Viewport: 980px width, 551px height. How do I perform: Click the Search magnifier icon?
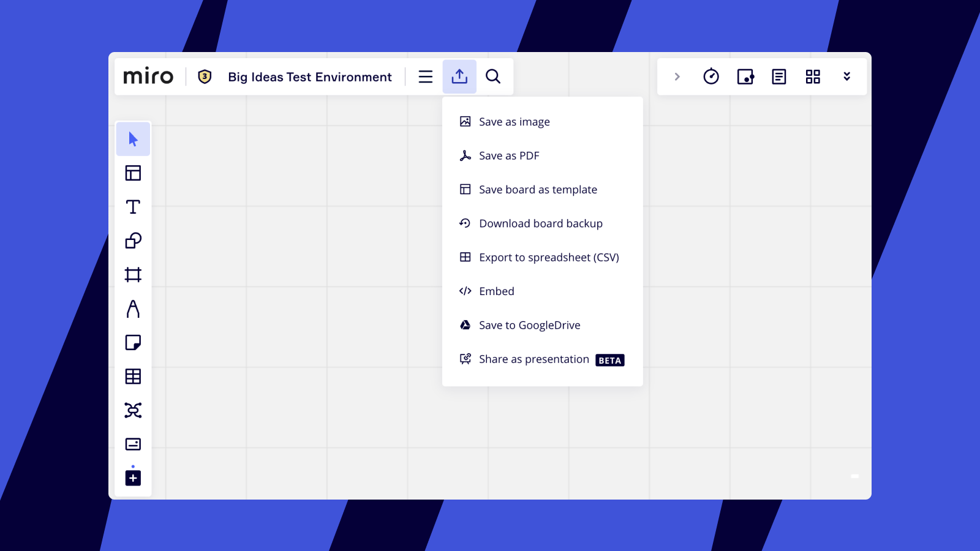pyautogui.click(x=493, y=77)
